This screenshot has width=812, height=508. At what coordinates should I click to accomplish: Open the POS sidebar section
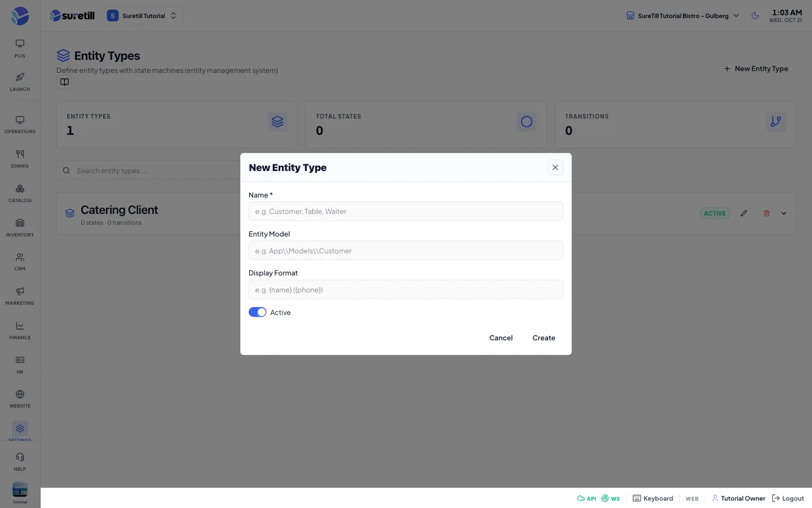(20, 49)
